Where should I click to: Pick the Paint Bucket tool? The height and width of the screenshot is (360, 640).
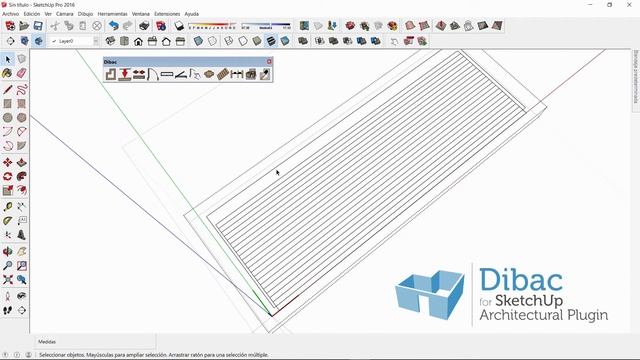pos(8,73)
